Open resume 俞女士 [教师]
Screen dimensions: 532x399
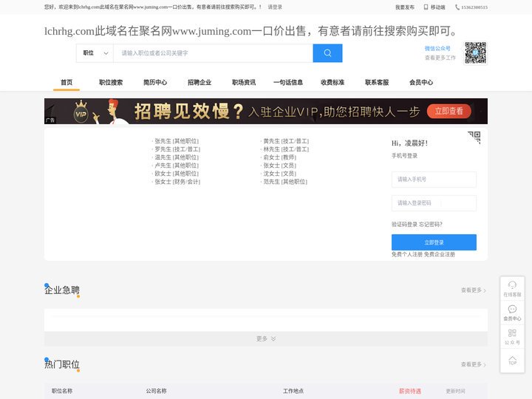pos(280,157)
